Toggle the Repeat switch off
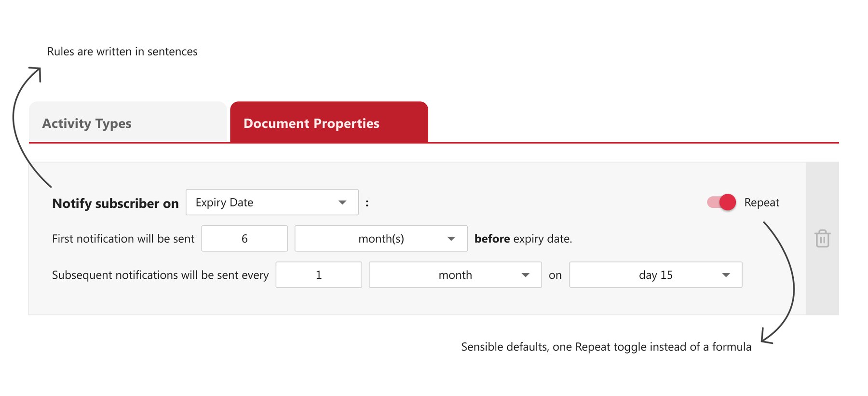Image resolution: width=868 pixels, height=396 pixels. coord(721,202)
